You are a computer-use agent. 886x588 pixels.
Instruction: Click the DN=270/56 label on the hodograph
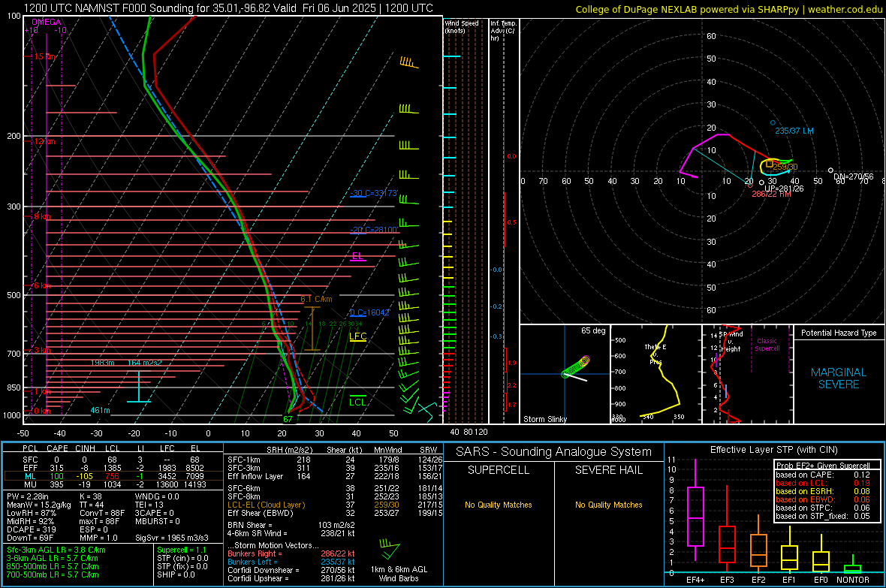(x=853, y=176)
